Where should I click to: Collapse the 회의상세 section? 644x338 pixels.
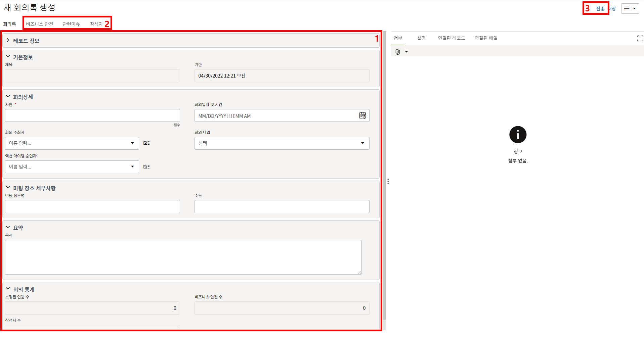[x=8, y=97]
